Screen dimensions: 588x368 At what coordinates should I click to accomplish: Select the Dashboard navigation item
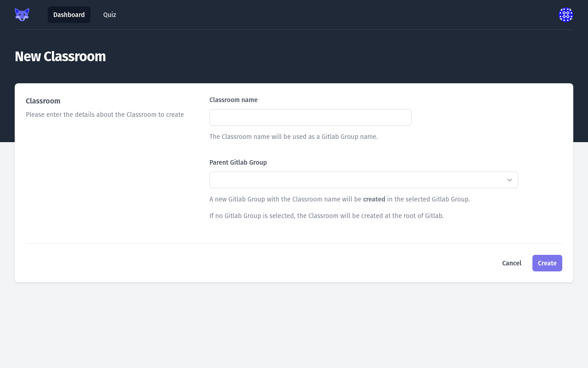point(69,15)
